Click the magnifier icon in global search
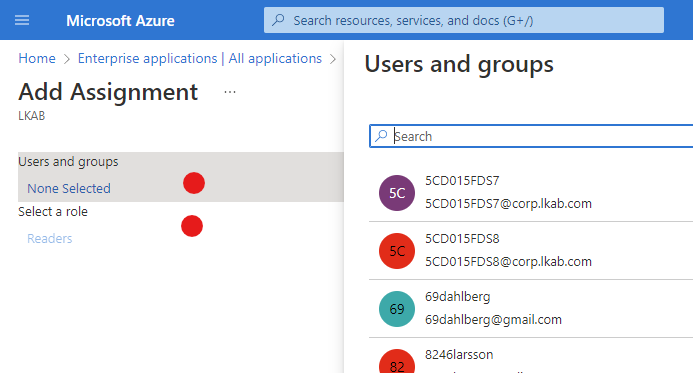Image resolution: width=693 pixels, height=373 pixels. point(278,20)
